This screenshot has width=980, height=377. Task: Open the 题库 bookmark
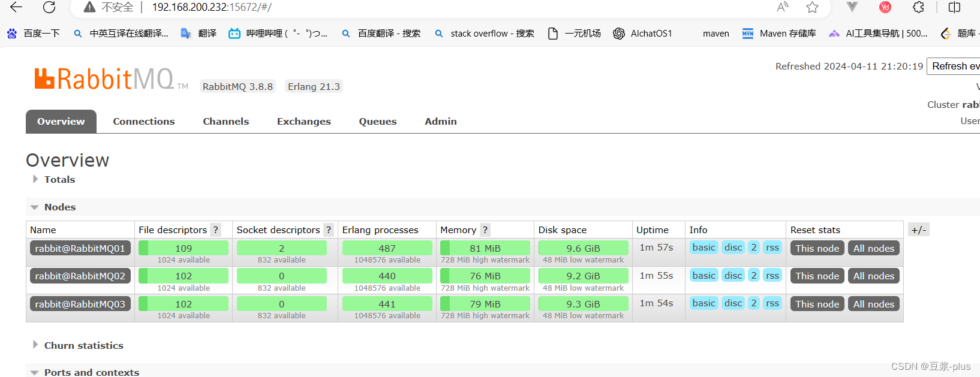[960, 34]
